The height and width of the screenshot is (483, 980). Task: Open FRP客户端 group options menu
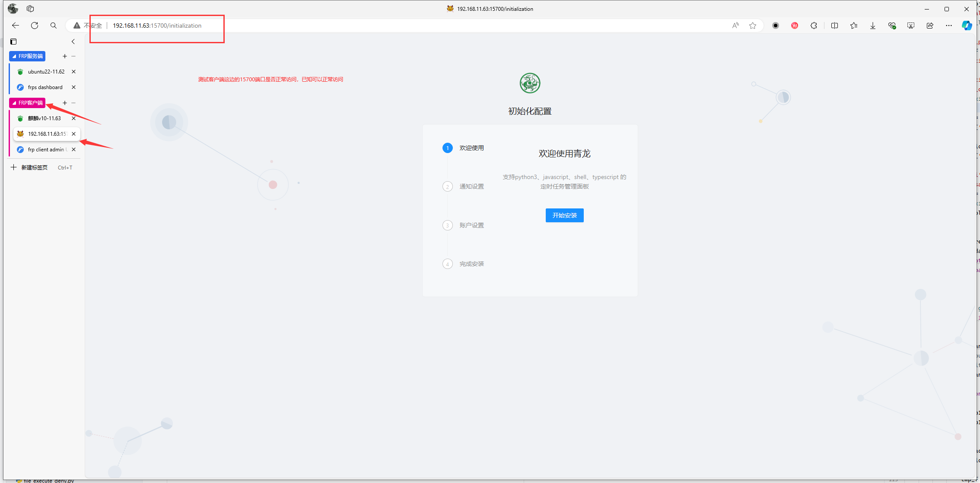point(73,103)
